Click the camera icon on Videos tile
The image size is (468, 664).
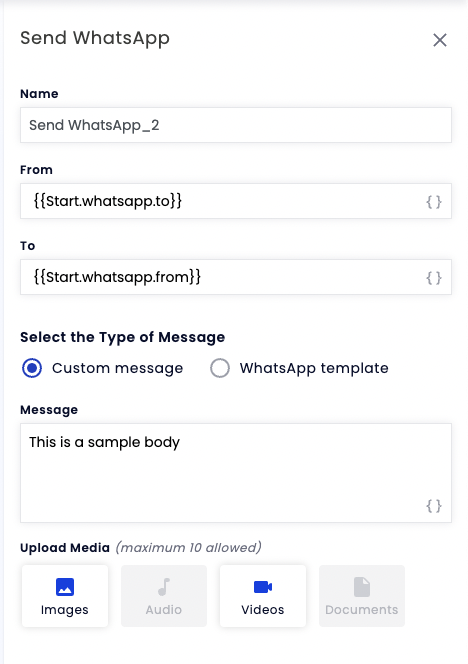pyautogui.click(x=263, y=587)
